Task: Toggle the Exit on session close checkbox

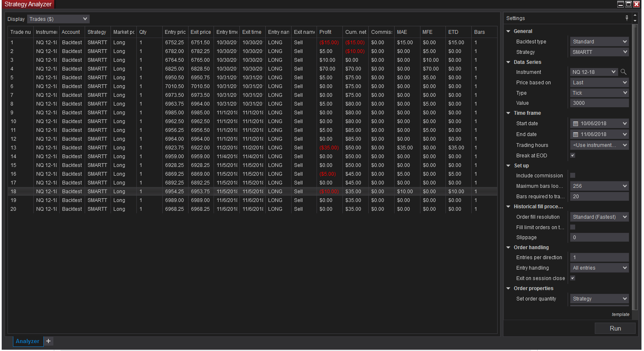Action: coord(573,278)
